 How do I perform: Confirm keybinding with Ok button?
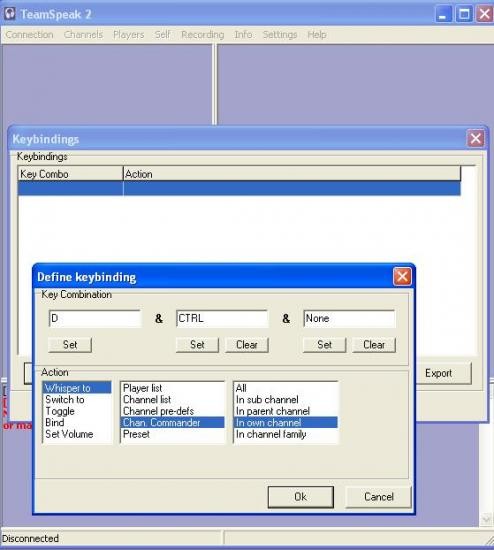(x=300, y=497)
